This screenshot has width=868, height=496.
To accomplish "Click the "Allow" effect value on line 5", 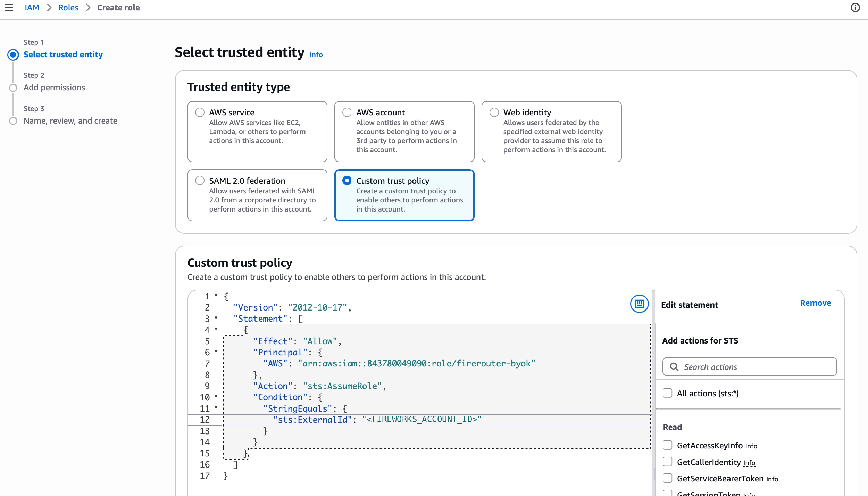I will (x=320, y=341).
